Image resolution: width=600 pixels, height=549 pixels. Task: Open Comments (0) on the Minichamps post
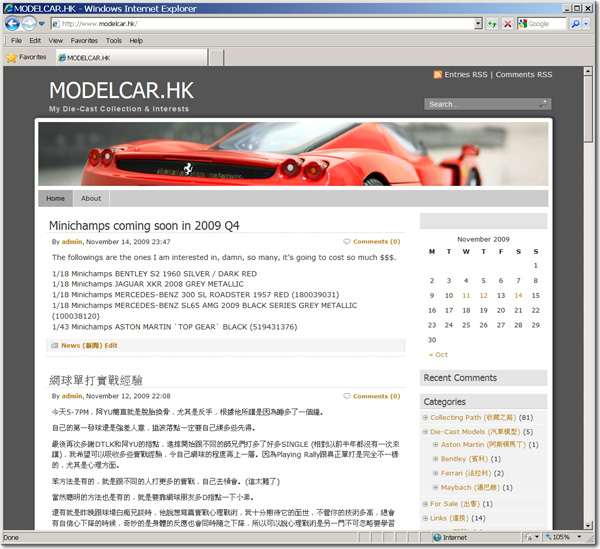click(377, 242)
